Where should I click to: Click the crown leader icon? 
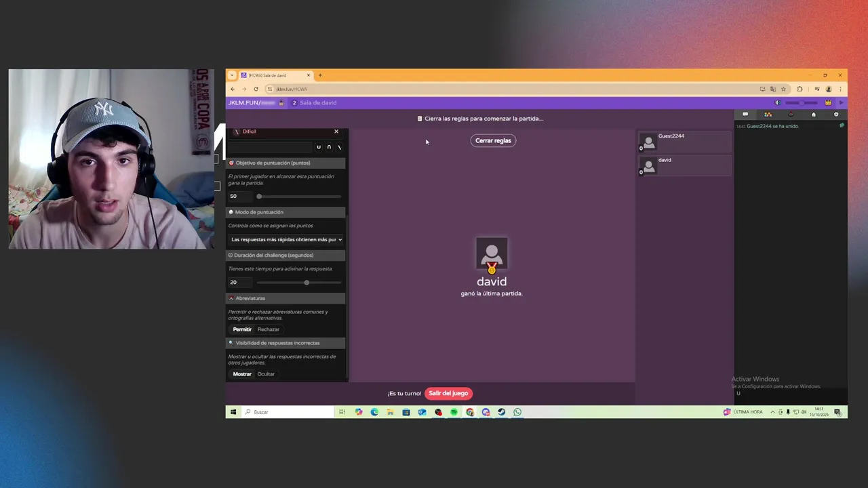click(x=828, y=103)
